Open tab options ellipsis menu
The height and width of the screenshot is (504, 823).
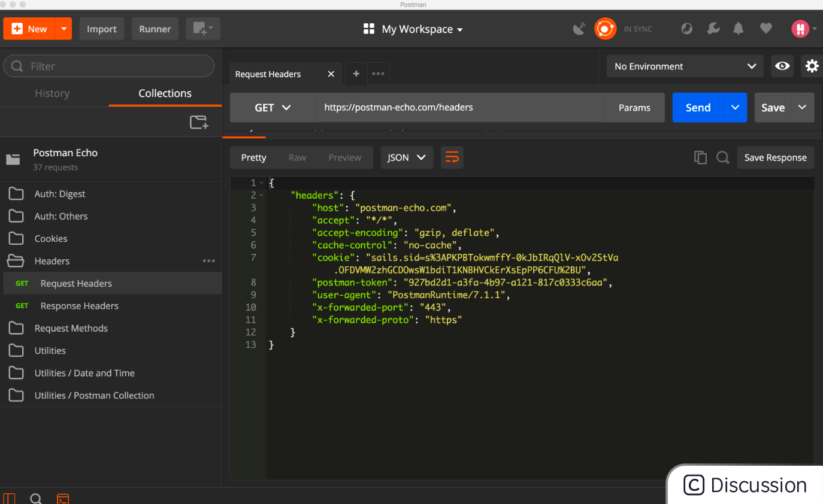[x=378, y=74]
